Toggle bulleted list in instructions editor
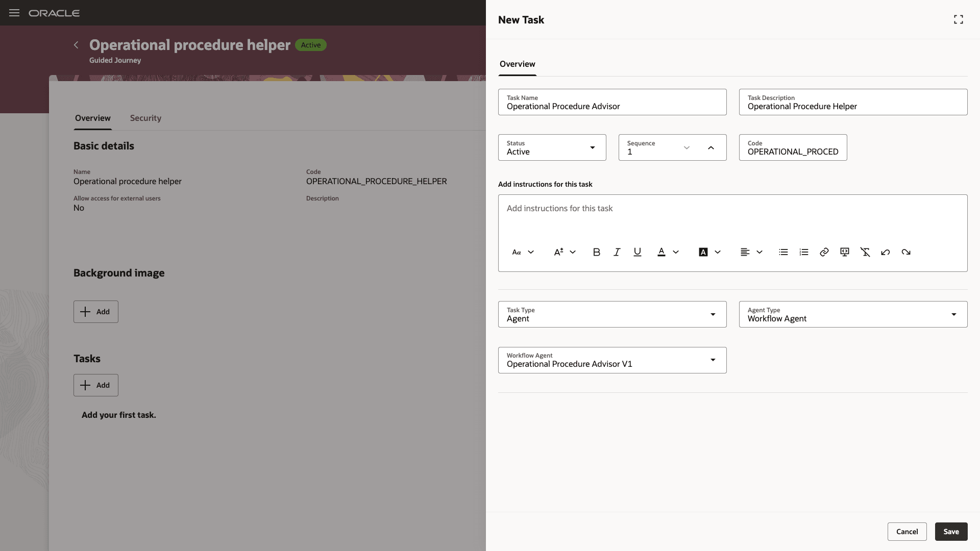Viewport: 980px width, 551px height. 783,252
